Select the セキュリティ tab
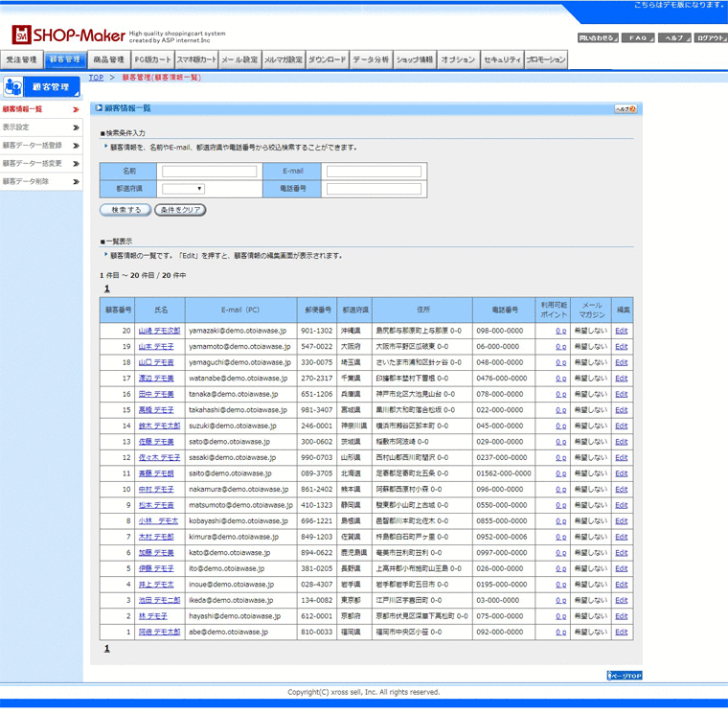This screenshot has width=728, height=714. tap(502, 59)
